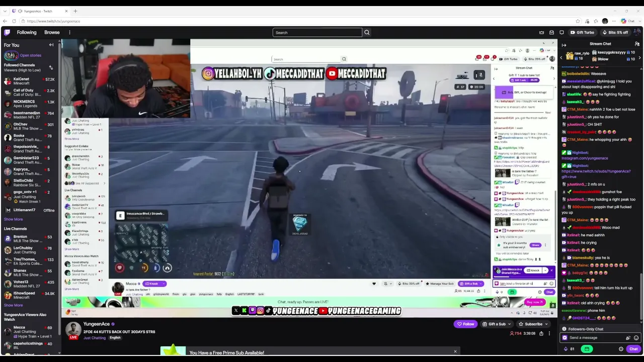Open the green channel points reward button
The height and width of the screenshot is (362, 644).
pyautogui.click(x=587, y=349)
